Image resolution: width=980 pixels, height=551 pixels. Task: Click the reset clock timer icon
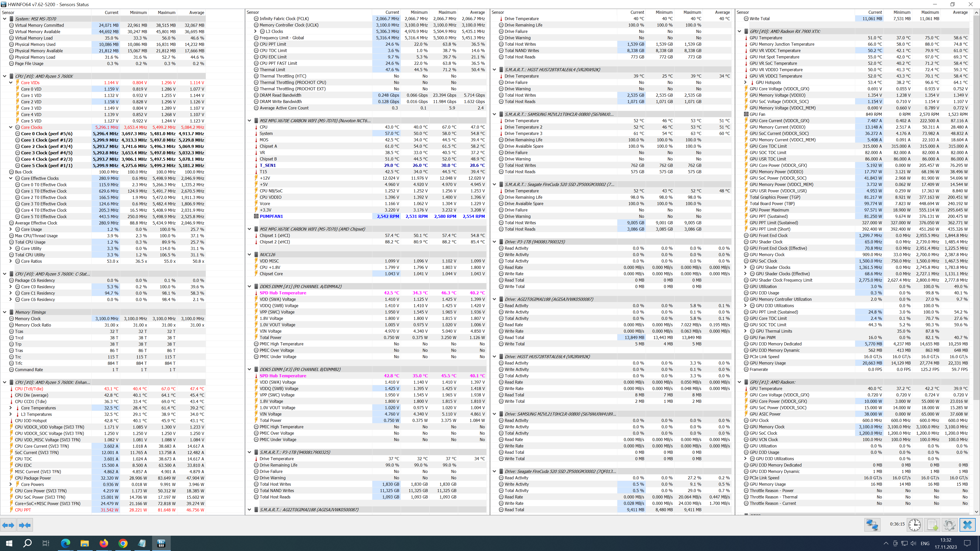[x=915, y=525]
